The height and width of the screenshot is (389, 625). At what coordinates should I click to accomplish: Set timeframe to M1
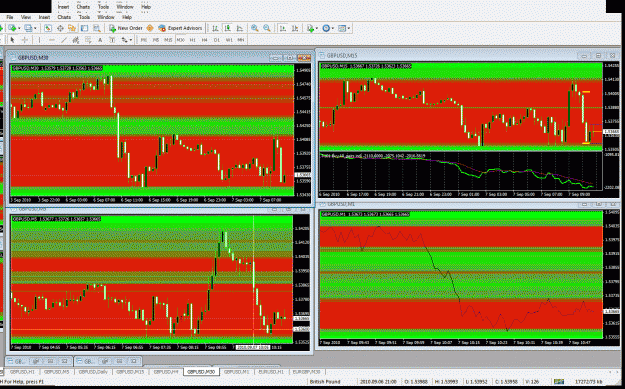[144, 40]
